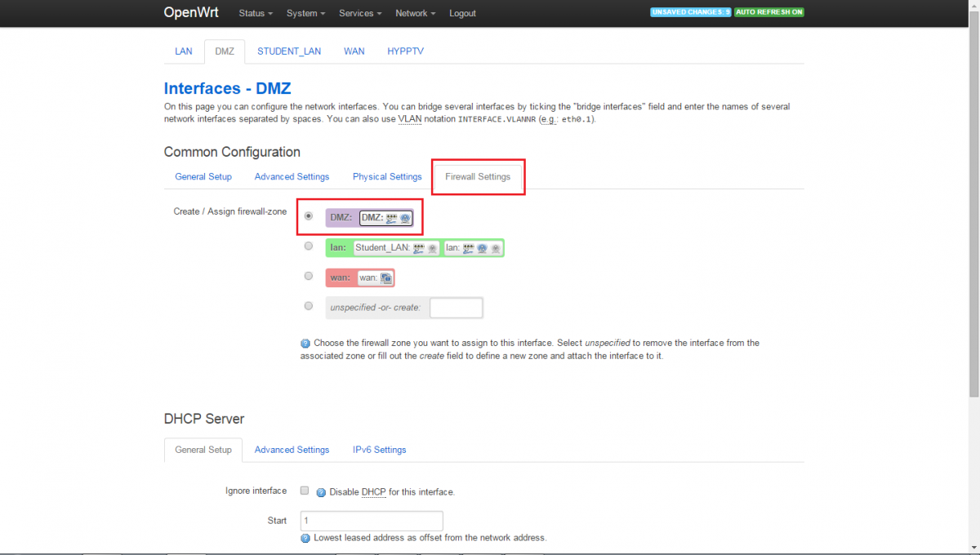
Task: Click the wireless icon in the DMZ zone badge
Action: (x=404, y=218)
